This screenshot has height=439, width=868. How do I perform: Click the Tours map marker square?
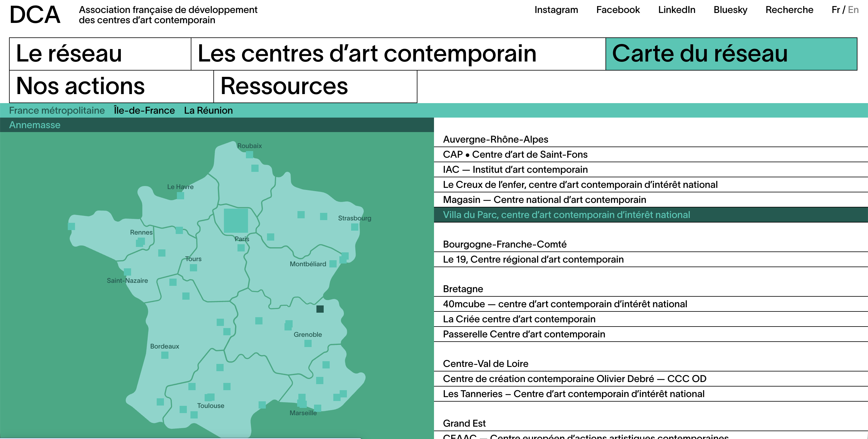coord(193,268)
